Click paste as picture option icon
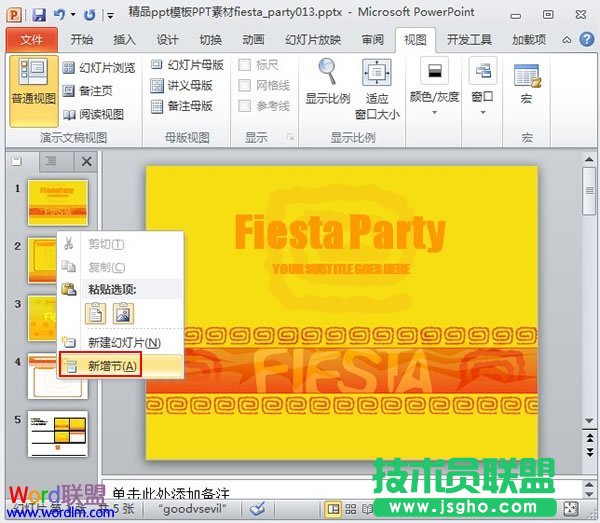The image size is (600, 523). point(124,313)
